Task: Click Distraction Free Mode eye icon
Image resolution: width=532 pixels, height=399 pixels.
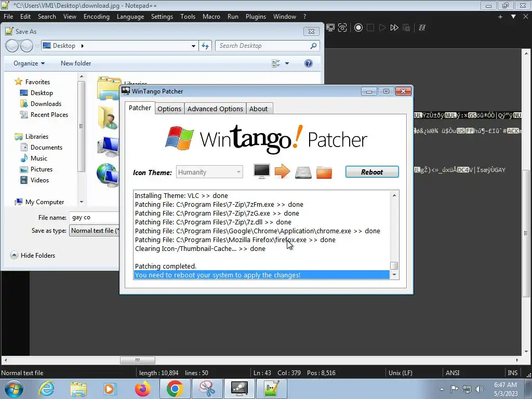Action: [342, 28]
